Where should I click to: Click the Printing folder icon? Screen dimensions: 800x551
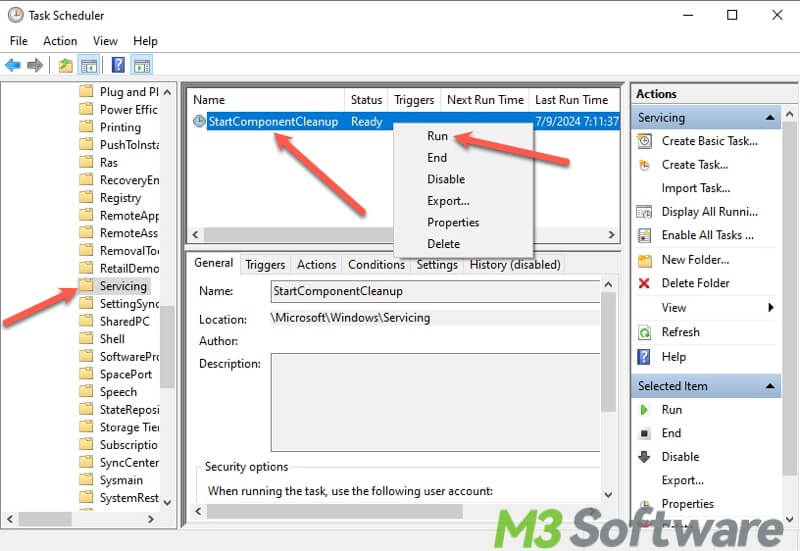point(86,127)
